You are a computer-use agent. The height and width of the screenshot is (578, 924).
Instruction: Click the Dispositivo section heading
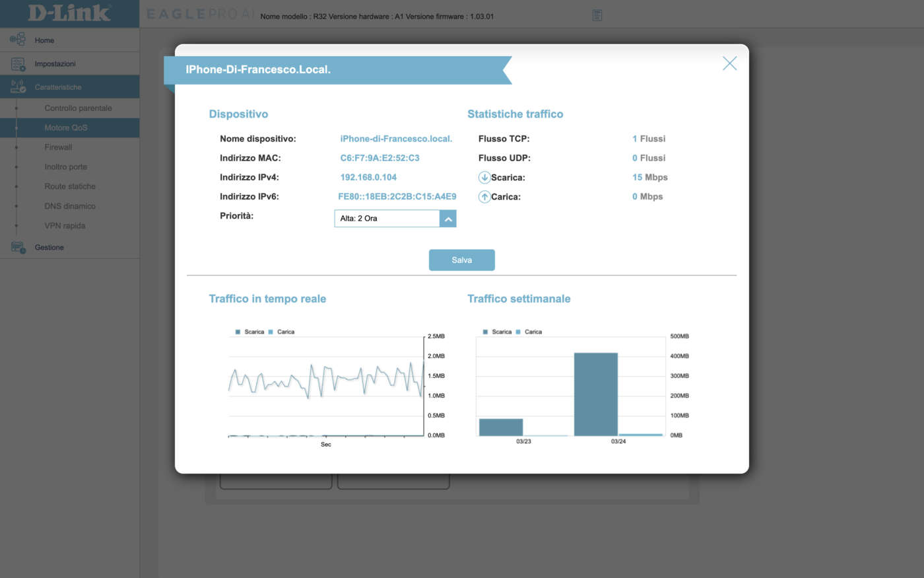(238, 114)
